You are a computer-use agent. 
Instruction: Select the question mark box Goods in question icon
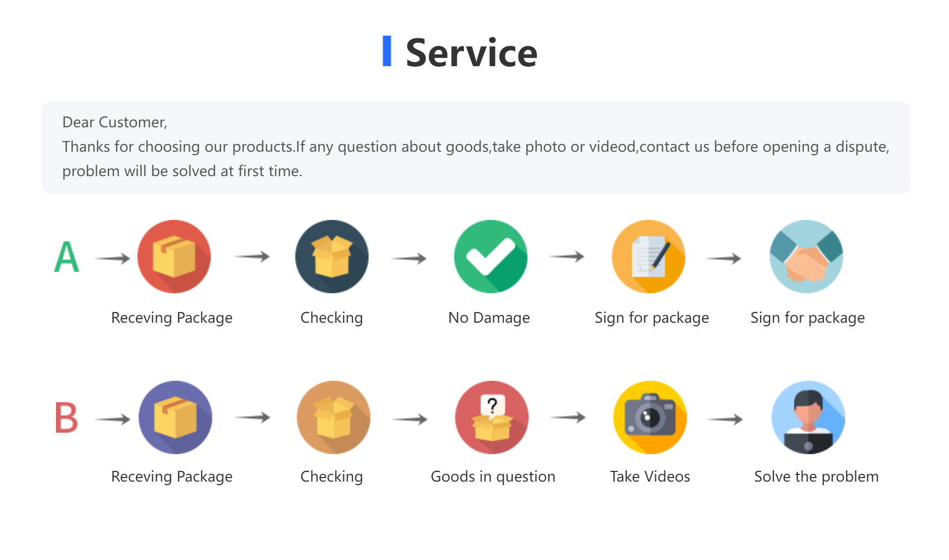(492, 417)
